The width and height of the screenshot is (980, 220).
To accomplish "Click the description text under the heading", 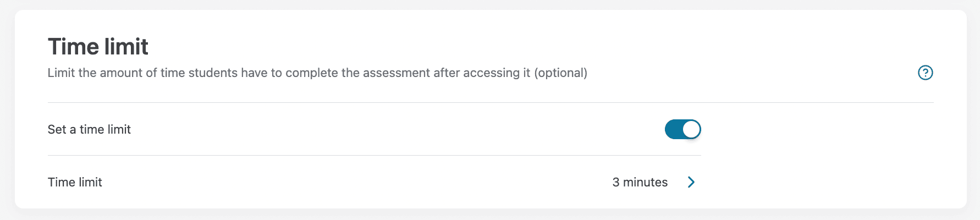I will [317, 73].
